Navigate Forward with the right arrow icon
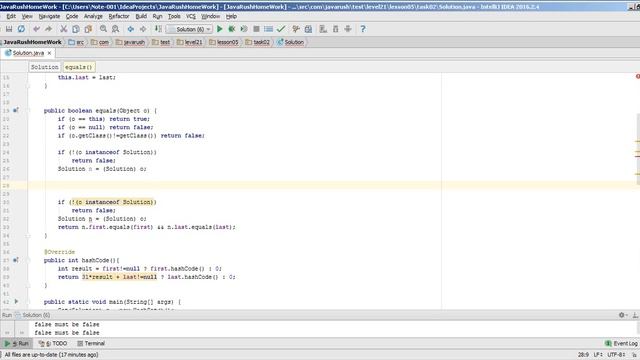640x360 pixels. [x=143, y=29]
